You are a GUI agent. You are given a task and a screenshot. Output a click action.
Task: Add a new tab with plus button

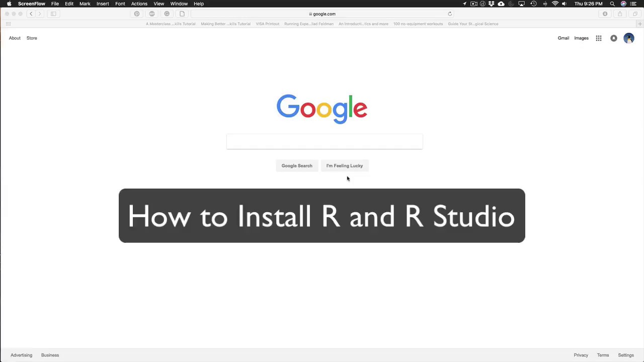(640, 24)
